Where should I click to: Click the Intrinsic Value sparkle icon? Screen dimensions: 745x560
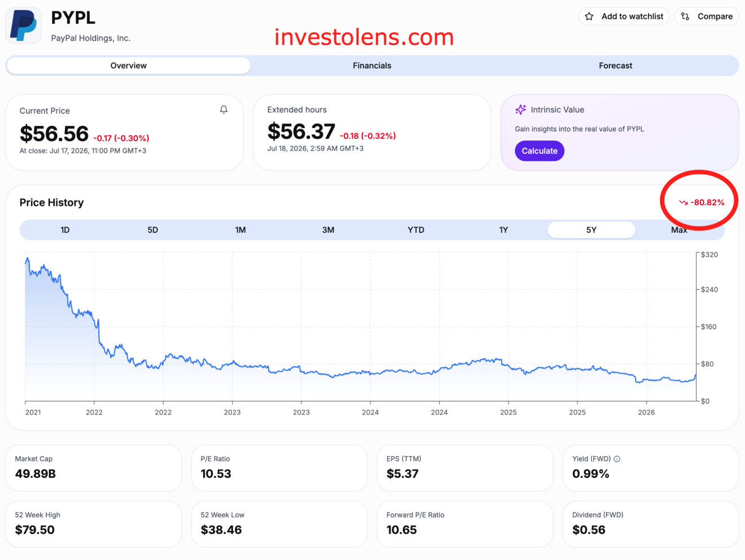[x=520, y=109]
